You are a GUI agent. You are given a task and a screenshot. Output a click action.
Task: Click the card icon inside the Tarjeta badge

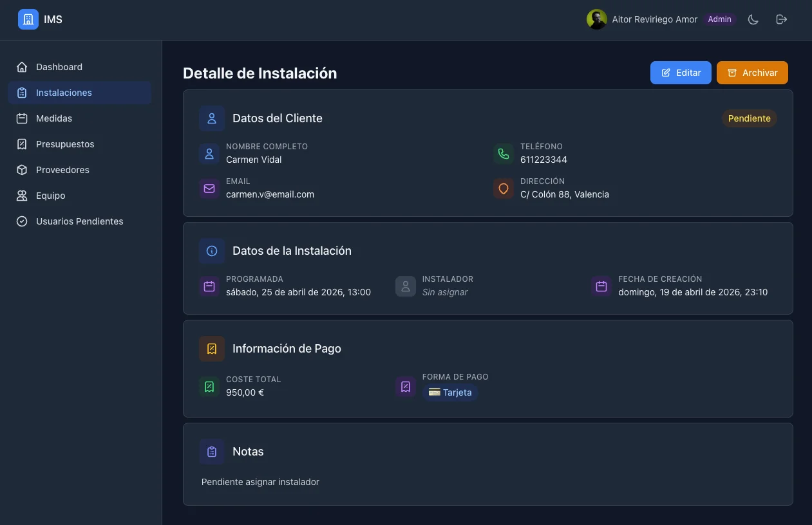pyautogui.click(x=435, y=392)
